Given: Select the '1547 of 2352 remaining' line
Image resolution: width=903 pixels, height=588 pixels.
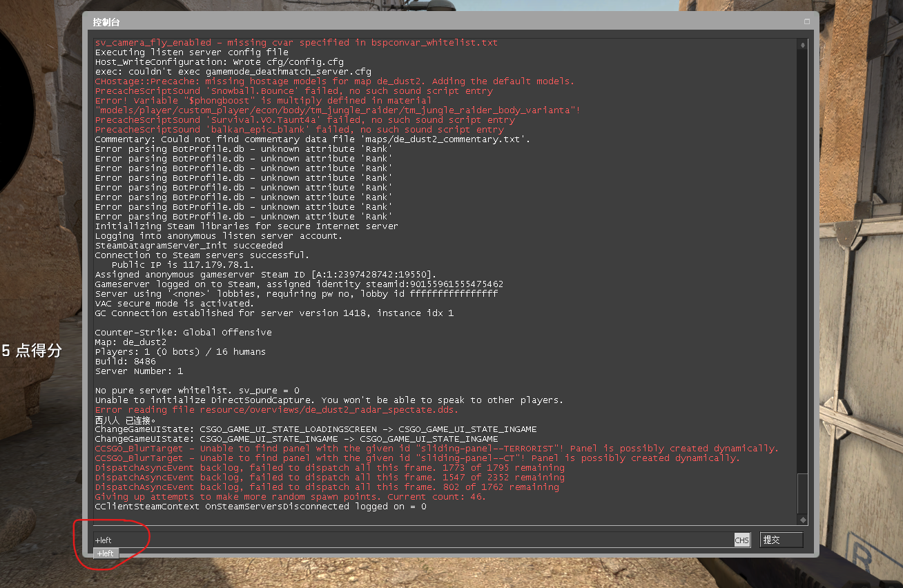Looking at the screenshot, I should [x=329, y=478].
